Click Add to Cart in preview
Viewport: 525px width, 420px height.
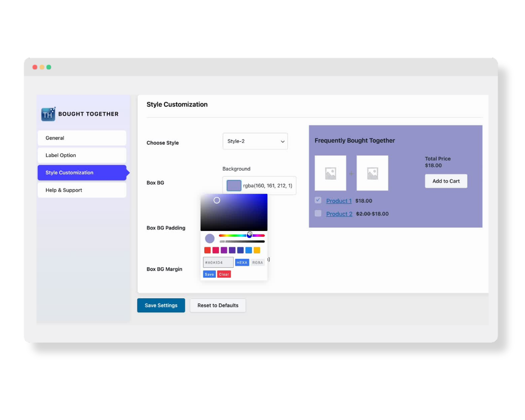[x=446, y=181]
